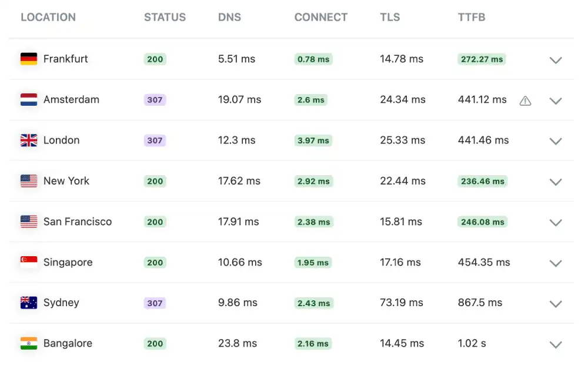
Task: Expand the Bangalore row details
Action: 556,344
